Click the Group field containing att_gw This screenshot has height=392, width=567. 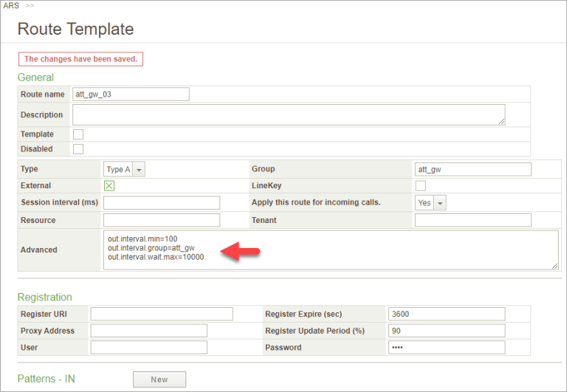pos(473,169)
